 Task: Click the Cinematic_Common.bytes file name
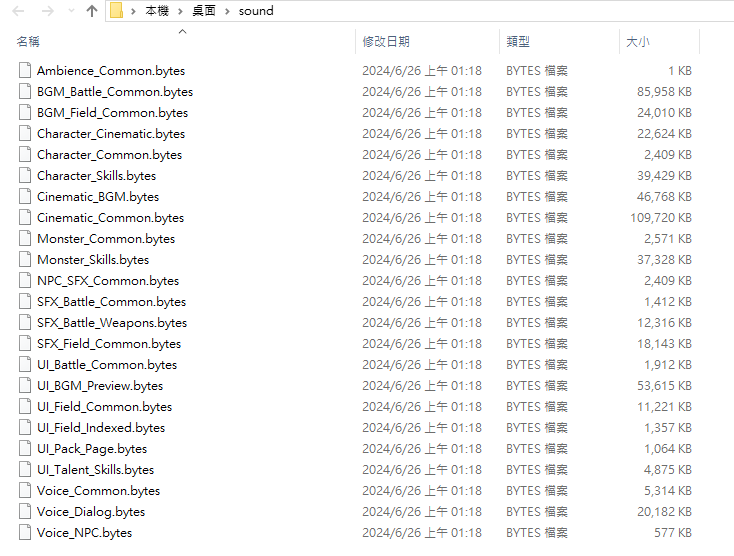110,218
